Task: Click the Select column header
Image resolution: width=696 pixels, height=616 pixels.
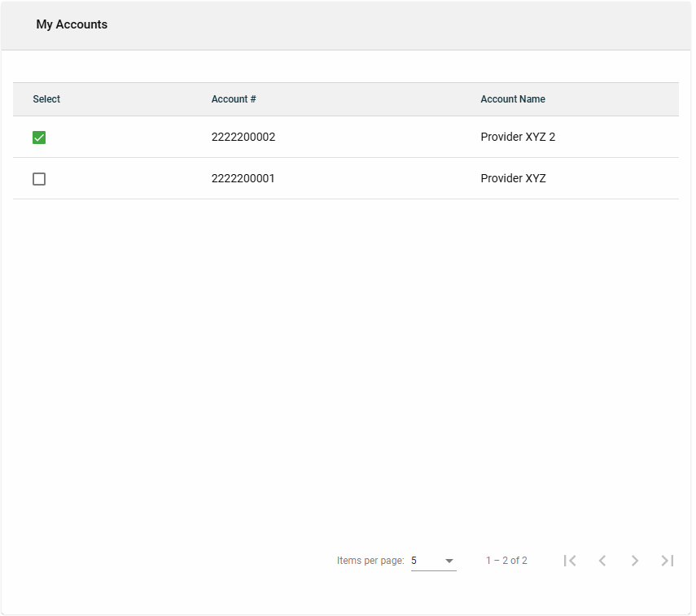Action: (46, 99)
